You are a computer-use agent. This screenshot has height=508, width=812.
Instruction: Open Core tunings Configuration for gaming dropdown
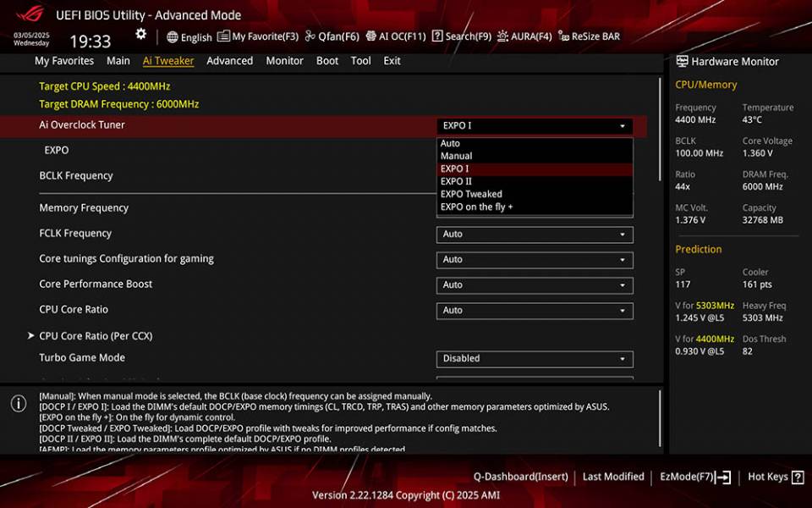[535, 260]
